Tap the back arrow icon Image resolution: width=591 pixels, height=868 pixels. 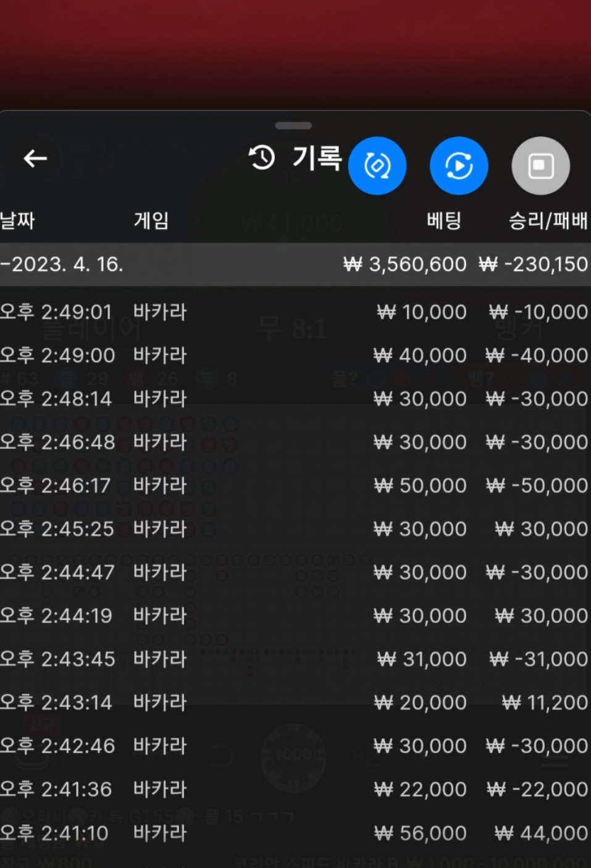(x=35, y=159)
